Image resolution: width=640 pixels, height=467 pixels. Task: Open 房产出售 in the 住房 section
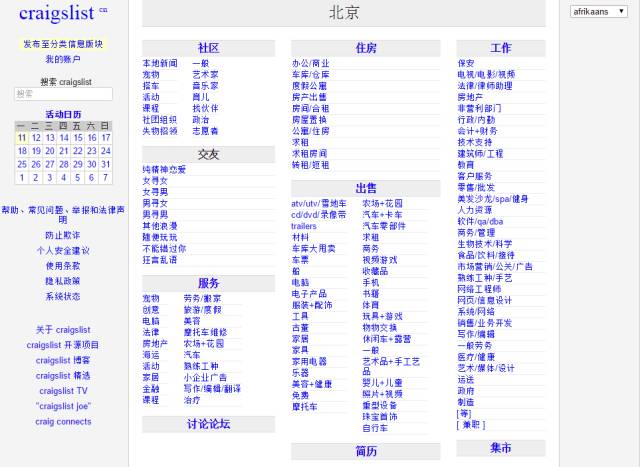pos(309,97)
